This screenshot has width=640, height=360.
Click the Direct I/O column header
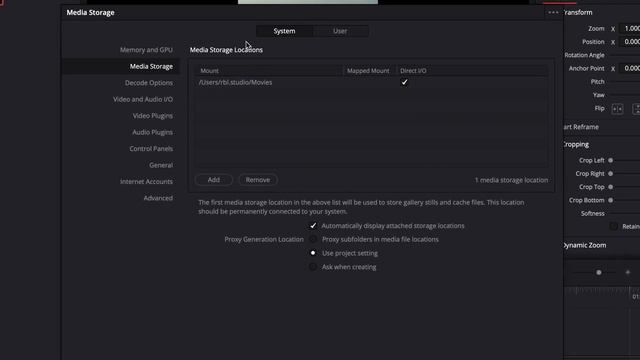tap(413, 71)
